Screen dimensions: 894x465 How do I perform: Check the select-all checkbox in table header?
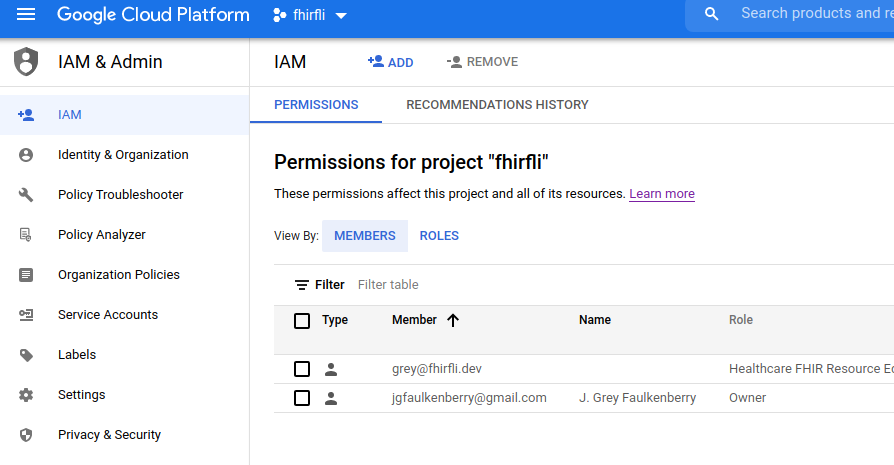tap(302, 321)
